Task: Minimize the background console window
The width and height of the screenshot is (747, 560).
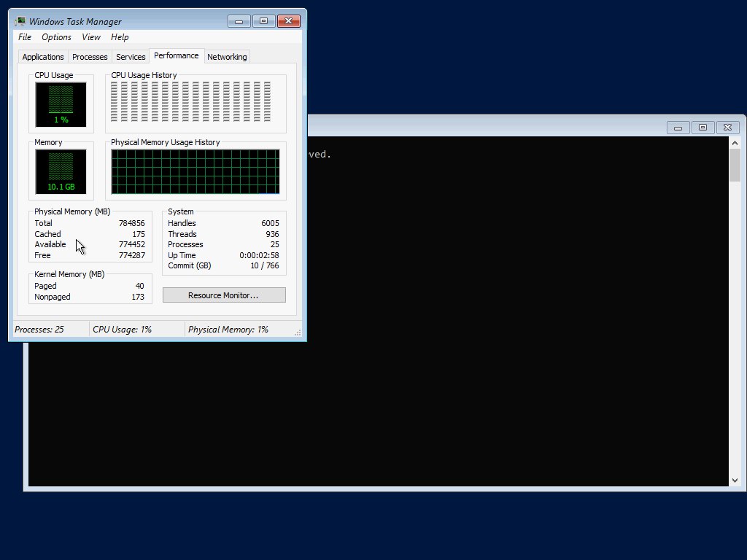Action: [678, 128]
